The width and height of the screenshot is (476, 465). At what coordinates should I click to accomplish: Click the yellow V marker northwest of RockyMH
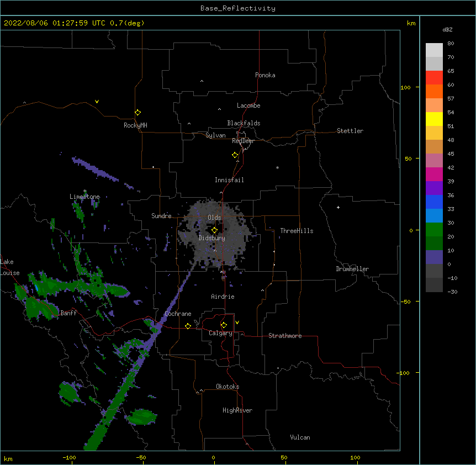97,102
